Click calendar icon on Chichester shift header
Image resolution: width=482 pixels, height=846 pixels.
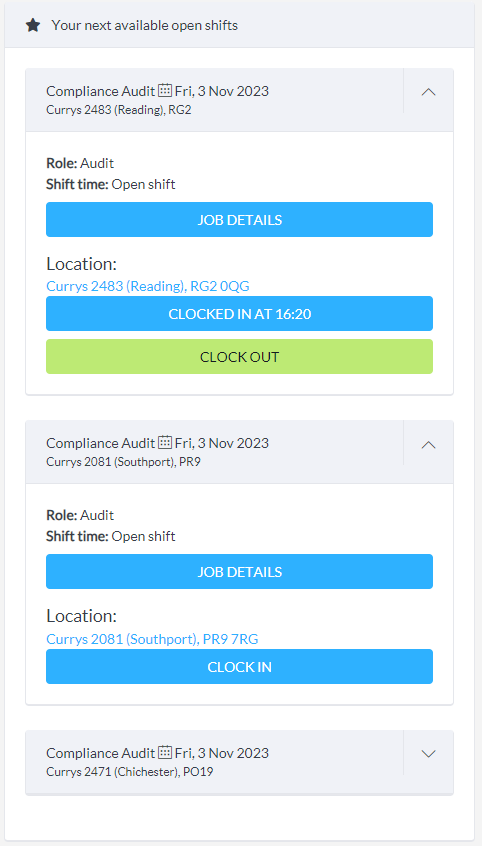(165, 752)
